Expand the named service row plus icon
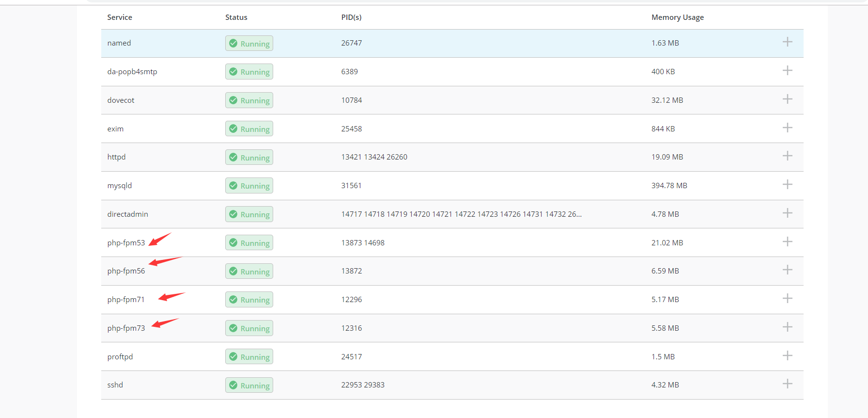 [788, 42]
